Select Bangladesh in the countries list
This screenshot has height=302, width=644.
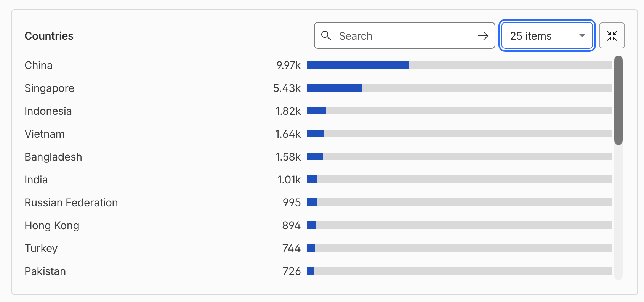53,157
